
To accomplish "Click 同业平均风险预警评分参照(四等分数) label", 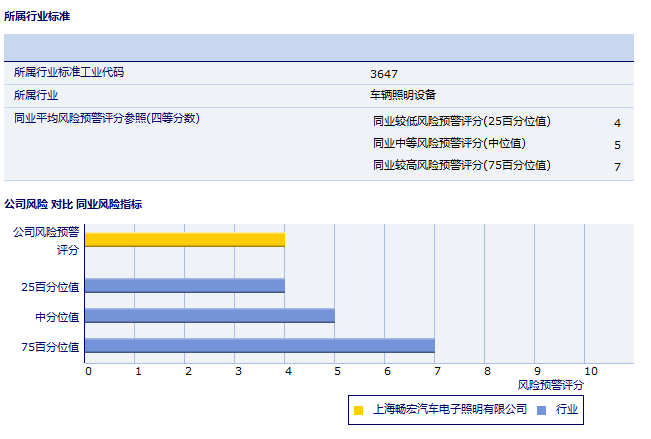I will point(107,118).
